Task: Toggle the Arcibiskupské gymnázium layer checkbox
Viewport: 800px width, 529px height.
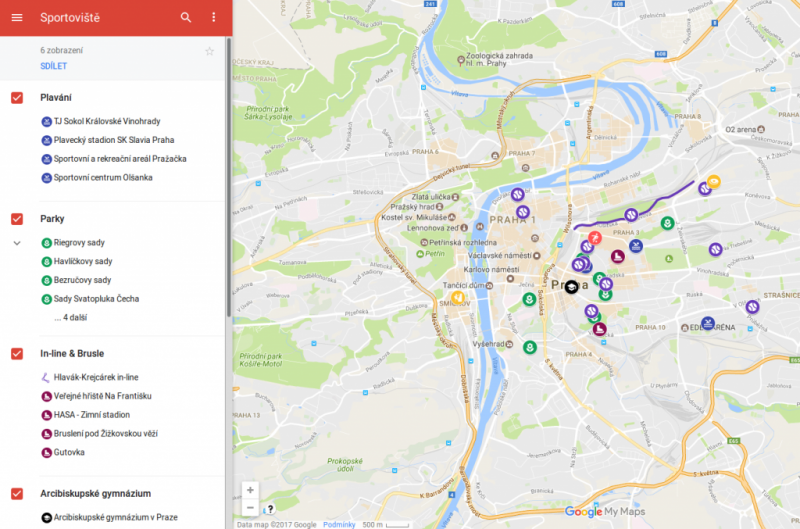Action: tap(17, 494)
